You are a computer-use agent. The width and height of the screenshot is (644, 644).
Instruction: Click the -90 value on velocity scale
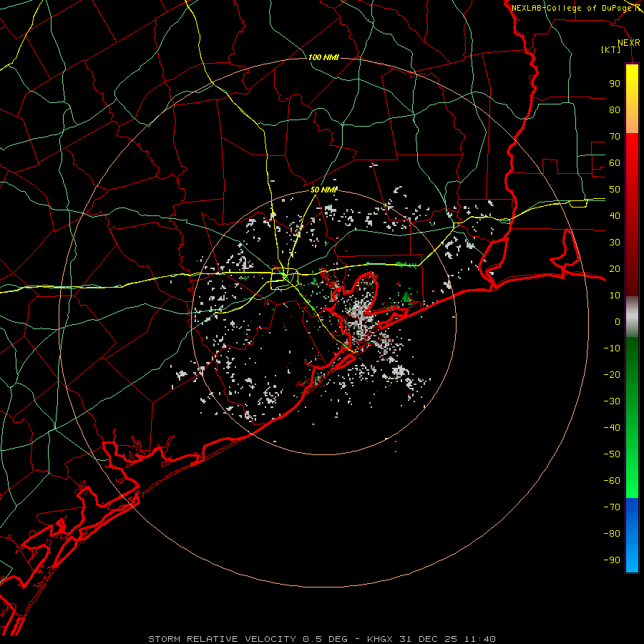[612, 560]
